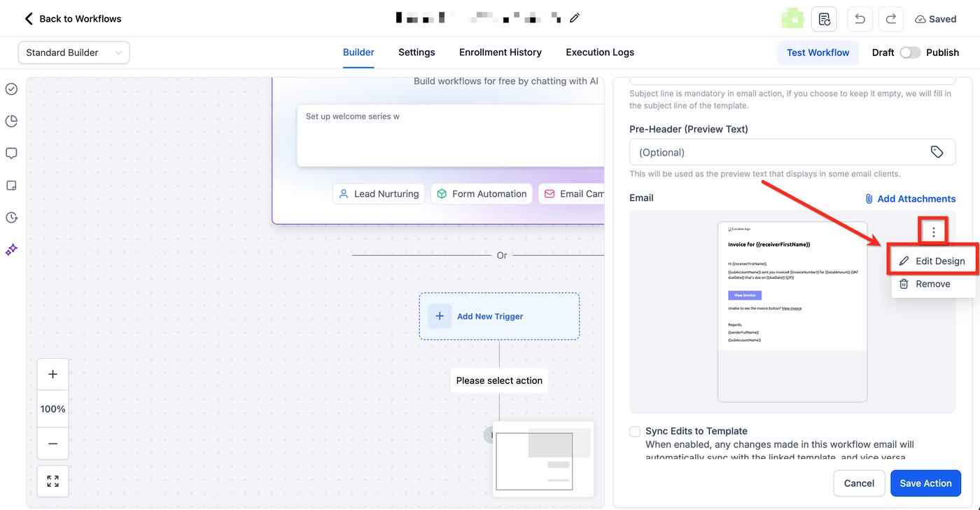Enable the Sync Edits to Template checkbox

pyautogui.click(x=635, y=431)
